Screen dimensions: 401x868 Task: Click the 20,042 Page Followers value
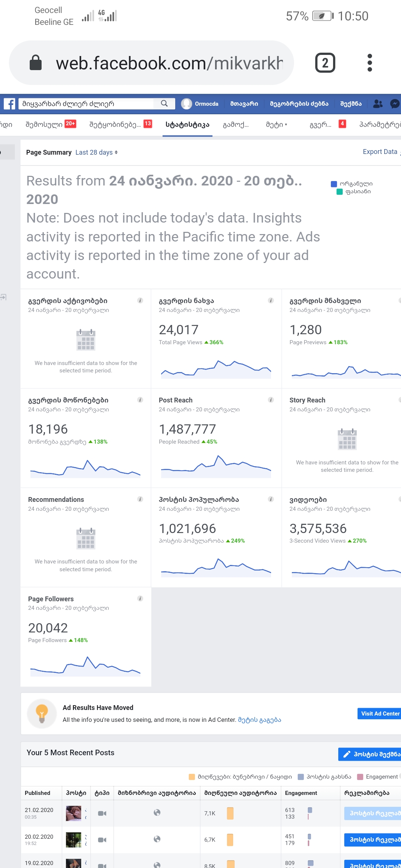(48, 628)
